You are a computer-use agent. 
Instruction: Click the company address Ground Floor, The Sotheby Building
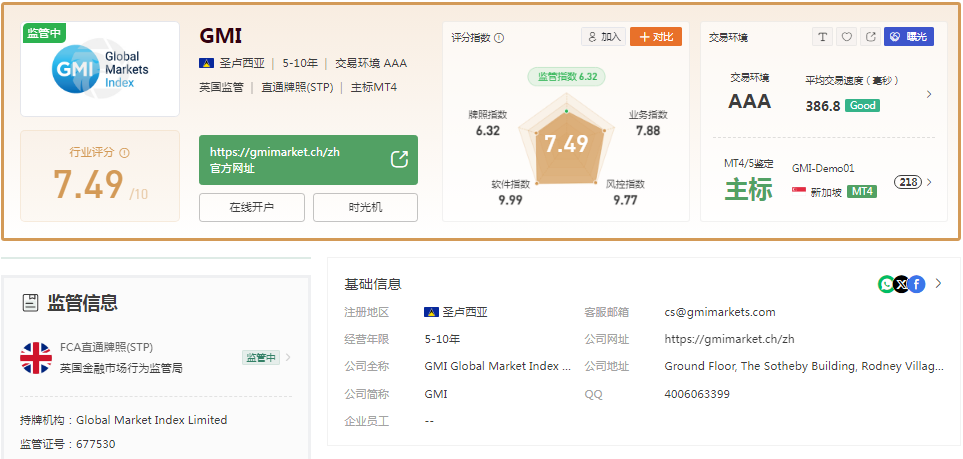[x=804, y=366]
